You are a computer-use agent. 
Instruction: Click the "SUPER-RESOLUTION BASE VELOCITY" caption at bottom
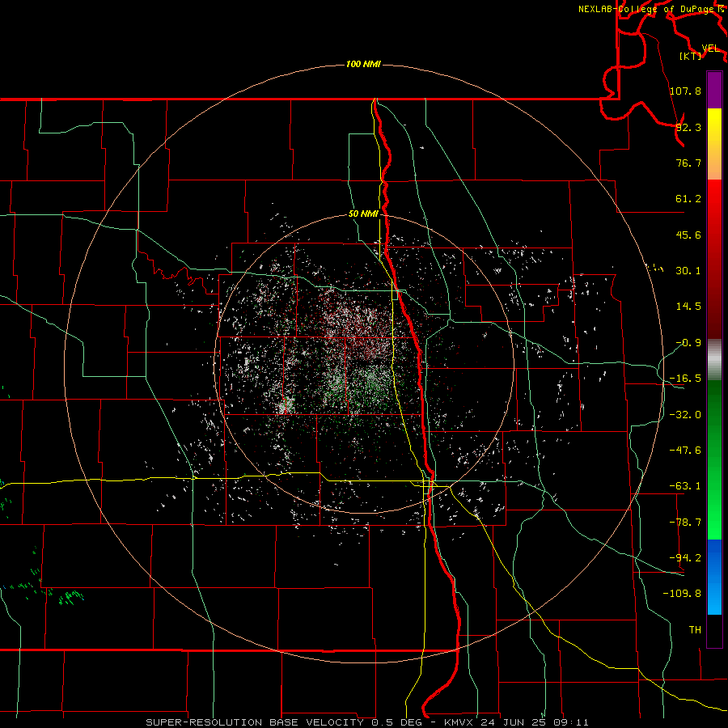255,722
